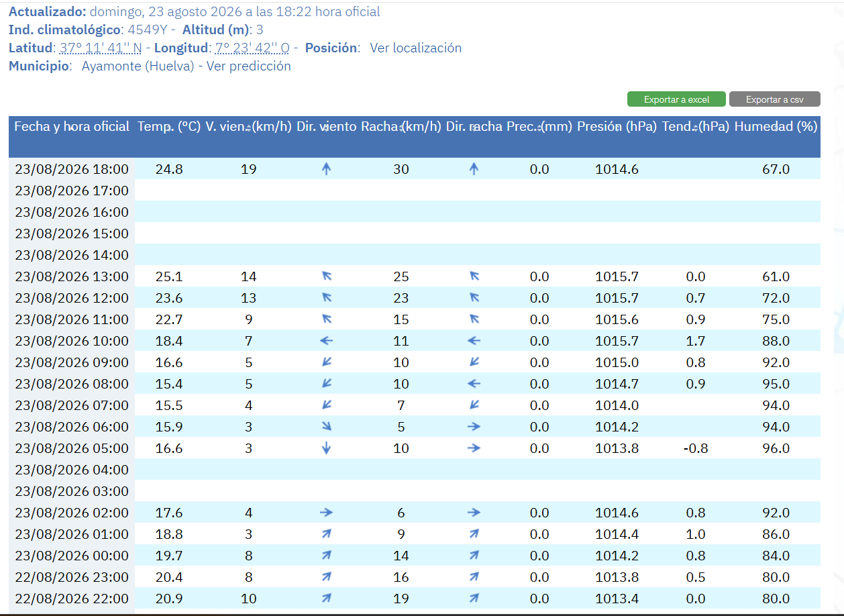Click gust direction arrow in 05:00 row
The height and width of the screenshot is (616, 844).
click(x=474, y=448)
